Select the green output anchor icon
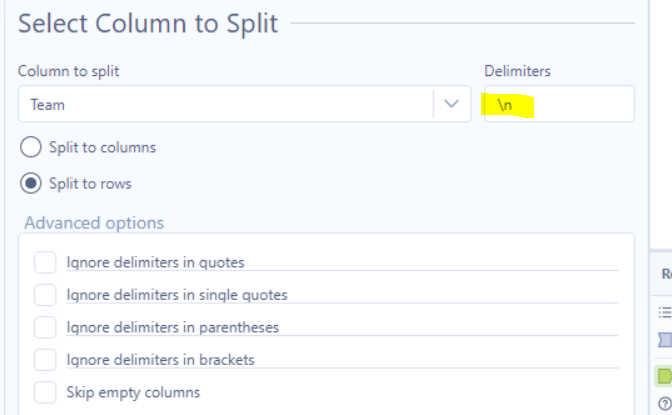The height and width of the screenshot is (415, 672). pyautogui.click(x=665, y=376)
